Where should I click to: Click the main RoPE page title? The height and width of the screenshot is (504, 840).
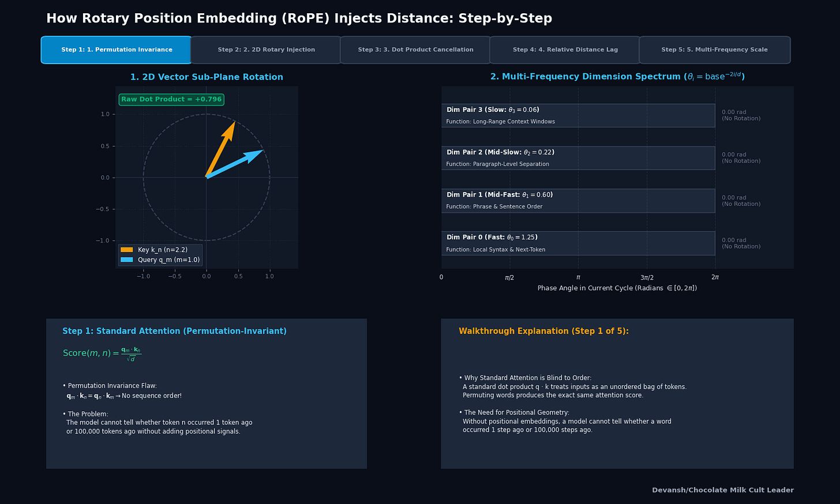(299, 19)
